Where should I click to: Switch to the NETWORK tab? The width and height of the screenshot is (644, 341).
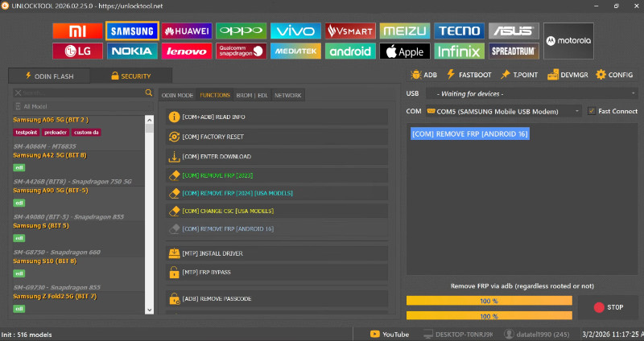[288, 95]
